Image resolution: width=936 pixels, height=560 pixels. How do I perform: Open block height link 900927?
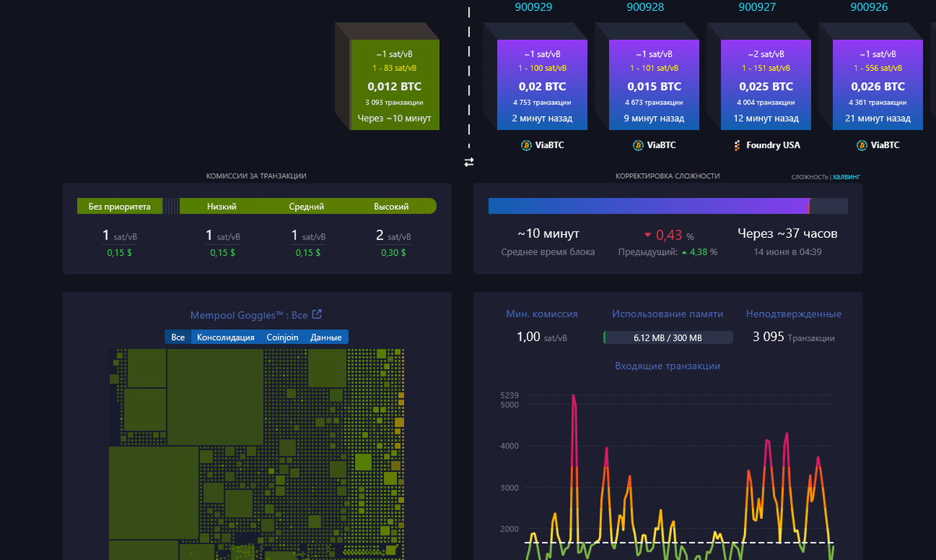coord(753,7)
